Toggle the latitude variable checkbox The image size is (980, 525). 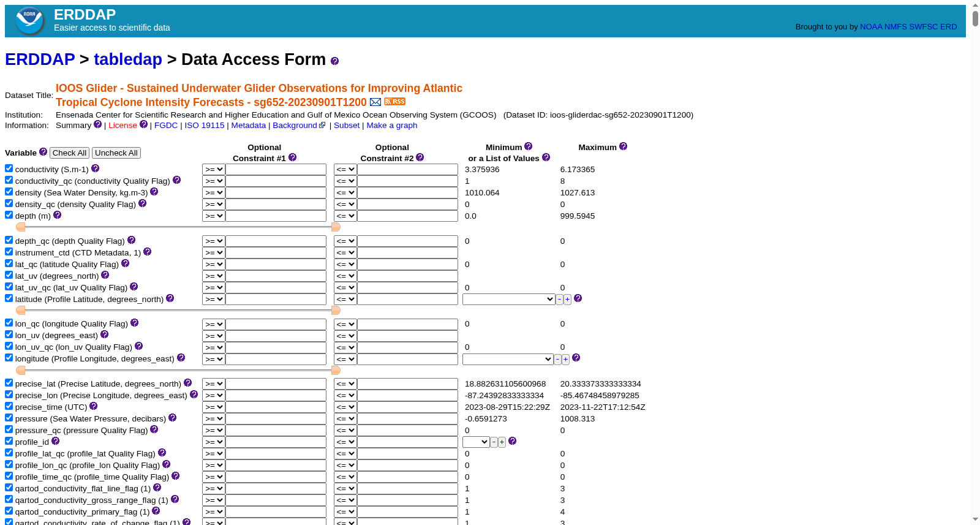point(9,298)
